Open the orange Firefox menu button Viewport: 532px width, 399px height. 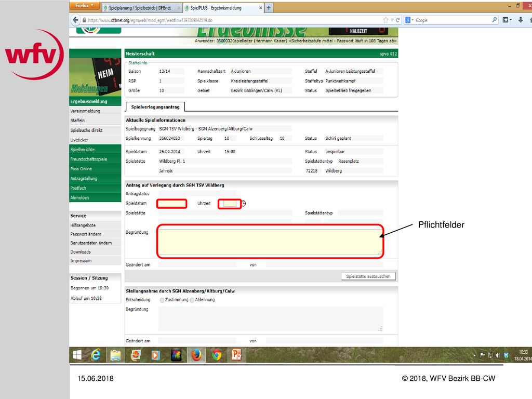84,5
